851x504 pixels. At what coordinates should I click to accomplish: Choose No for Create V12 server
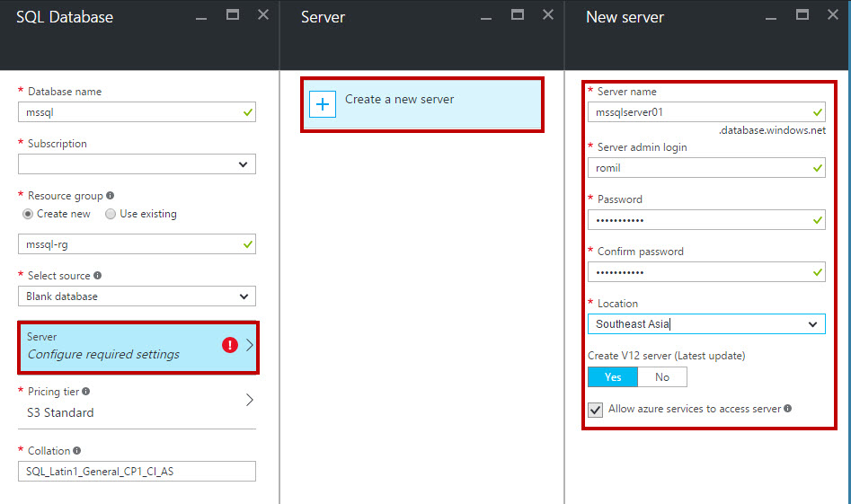click(662, 377)
